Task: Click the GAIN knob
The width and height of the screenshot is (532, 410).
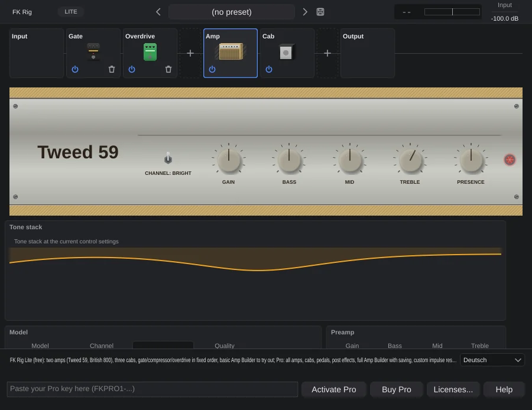Action: pyautogui.click(x=229, y=160)
